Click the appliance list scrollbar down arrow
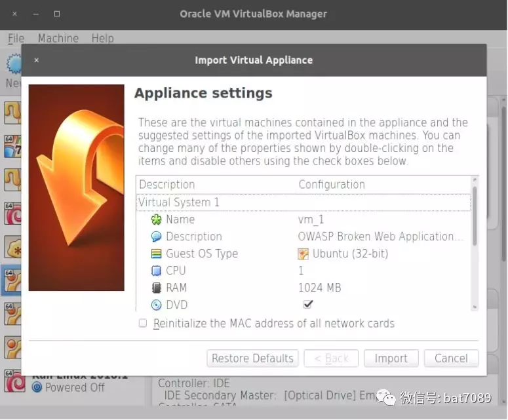Image resolution: width=508 pixels, height=420 pixels. point(475,307)
